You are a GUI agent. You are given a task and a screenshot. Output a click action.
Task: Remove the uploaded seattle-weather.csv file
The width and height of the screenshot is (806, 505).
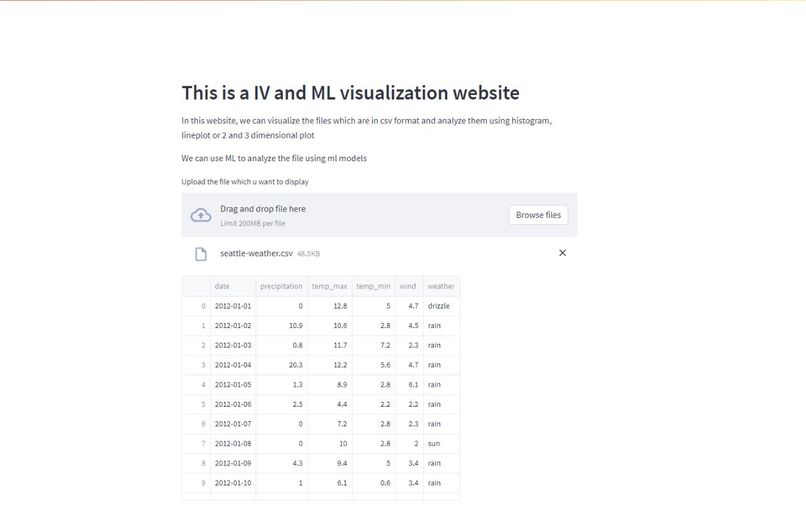tap(562, 253)
